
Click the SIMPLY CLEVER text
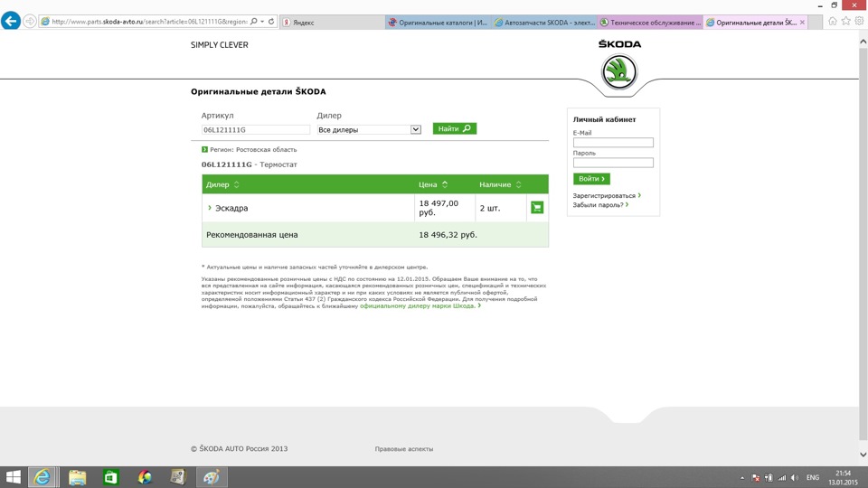[219, 45]
